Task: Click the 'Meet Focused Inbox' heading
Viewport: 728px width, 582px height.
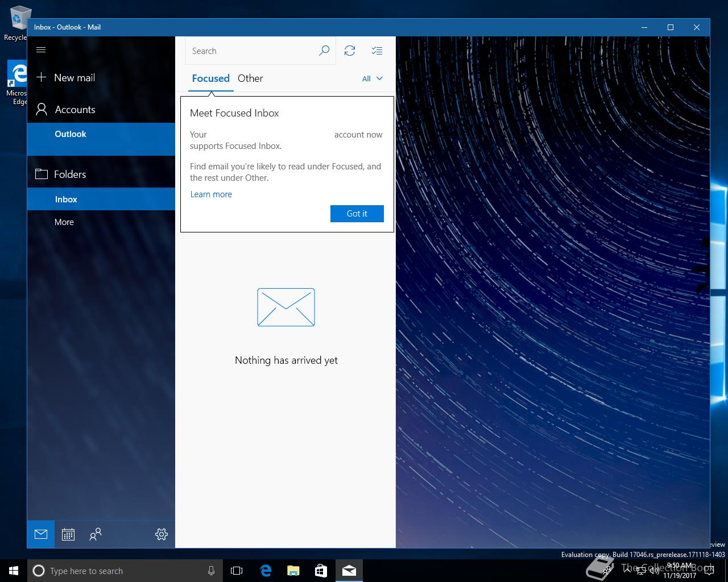Action: pyautogui.click(x=234, y=113)
